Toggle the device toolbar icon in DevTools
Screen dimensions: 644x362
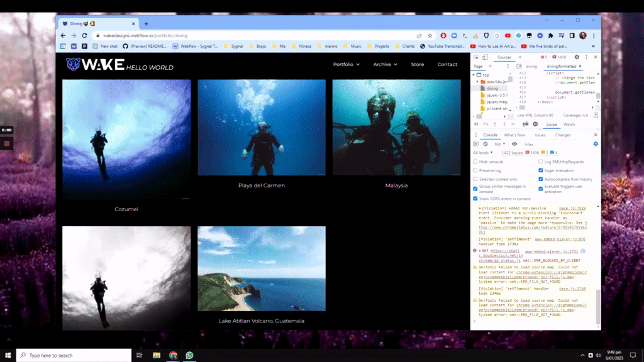[x=486, y=57]
